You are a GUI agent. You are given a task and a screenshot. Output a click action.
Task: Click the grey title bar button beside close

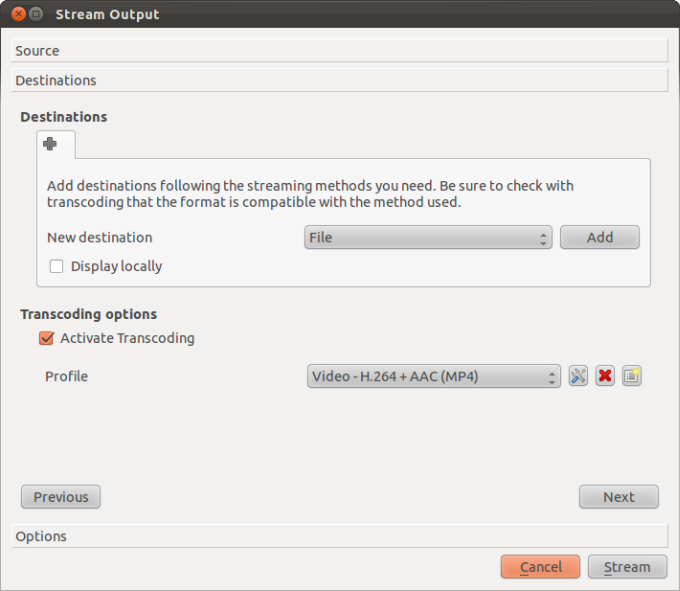pyautogui.click(x=35, y=14)
